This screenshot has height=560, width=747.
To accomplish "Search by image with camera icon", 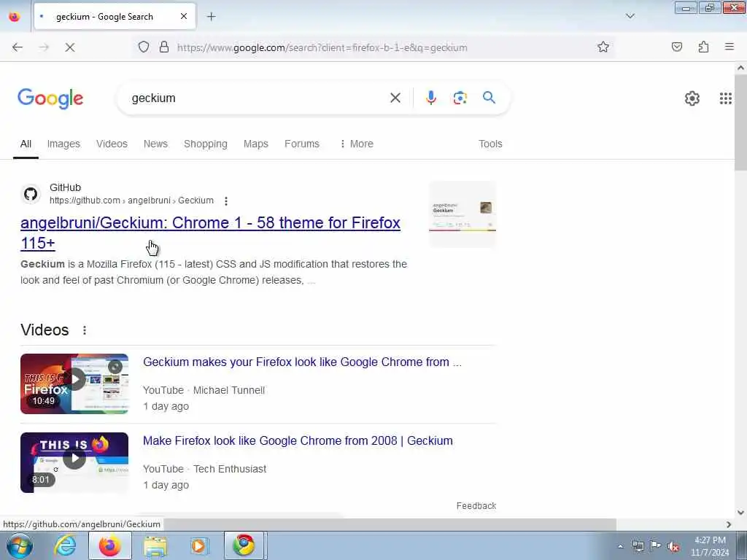I will click(460, 98).
